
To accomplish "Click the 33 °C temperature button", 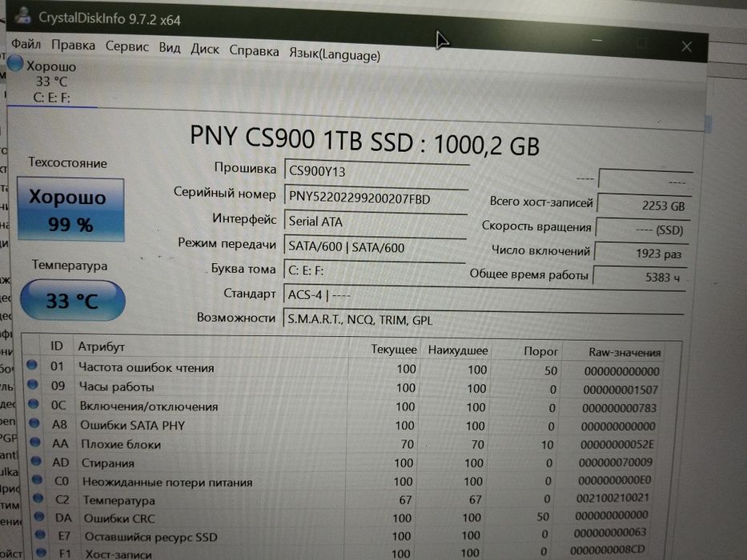I will point(72,300).
